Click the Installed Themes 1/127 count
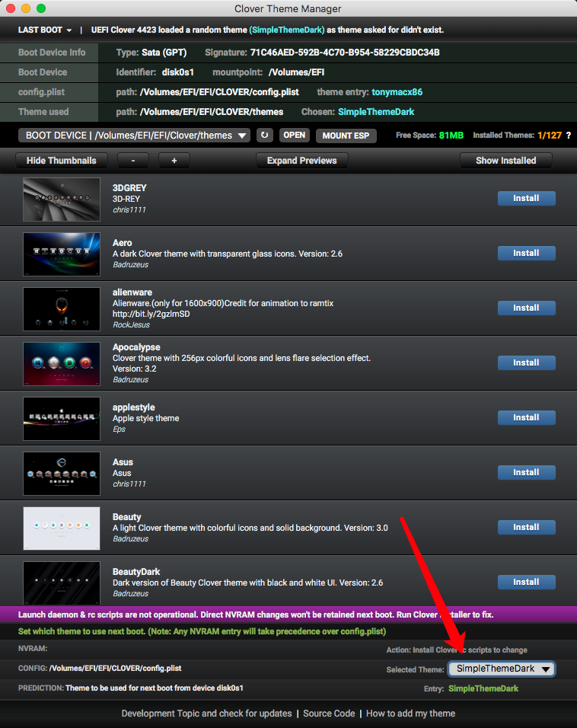 (x=550, y=136)
